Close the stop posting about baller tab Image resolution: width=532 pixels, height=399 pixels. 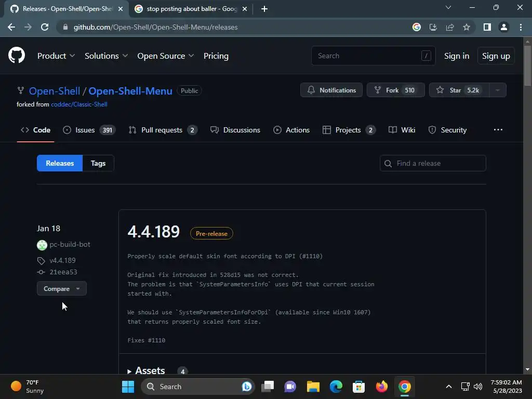(245, 9)
